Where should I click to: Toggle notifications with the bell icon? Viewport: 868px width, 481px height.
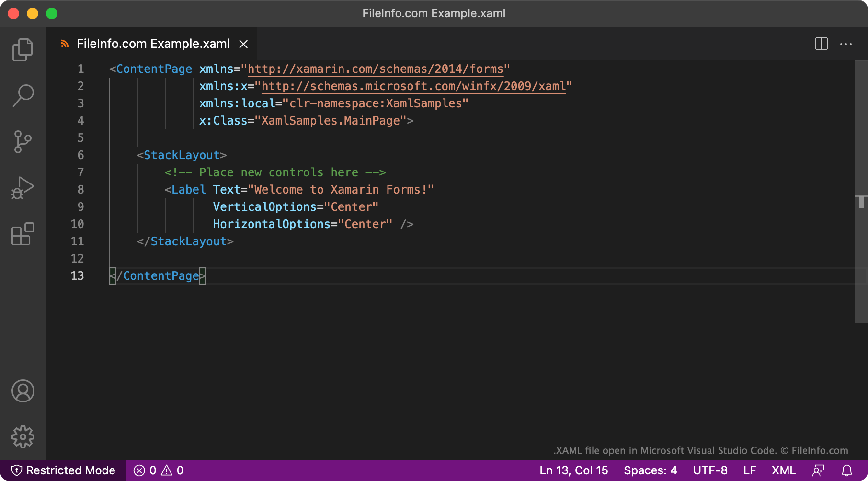click(x=846, y=470)
